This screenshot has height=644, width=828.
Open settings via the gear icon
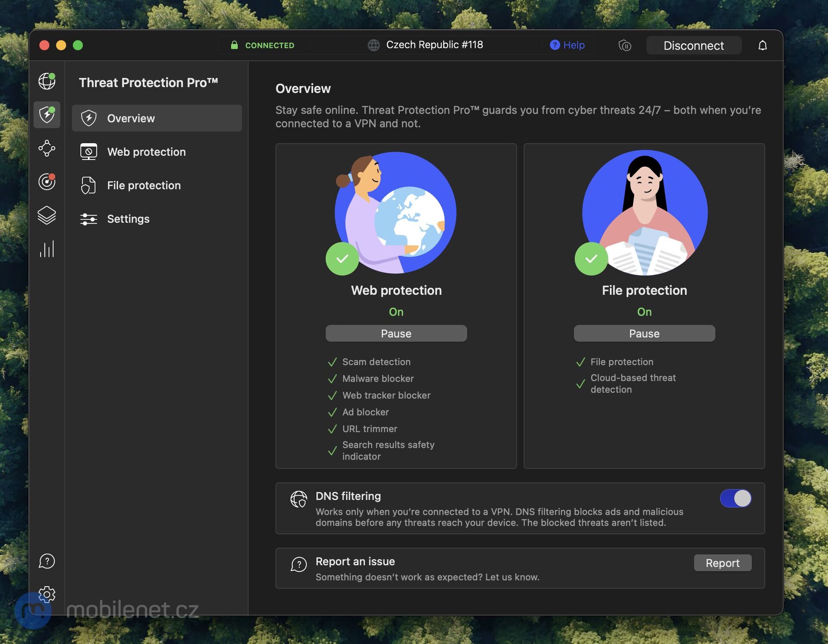tap(47, 594)
